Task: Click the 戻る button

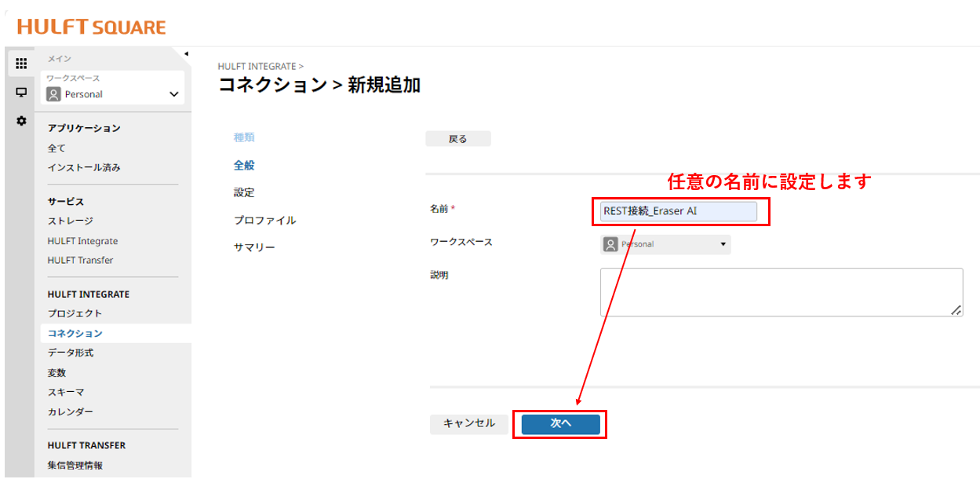Action: (458, 139)
